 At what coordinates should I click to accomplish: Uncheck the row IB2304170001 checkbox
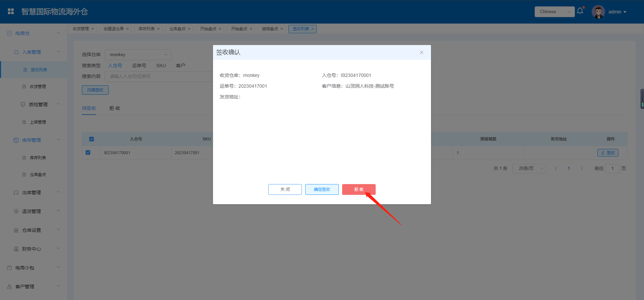coord(88,153)
